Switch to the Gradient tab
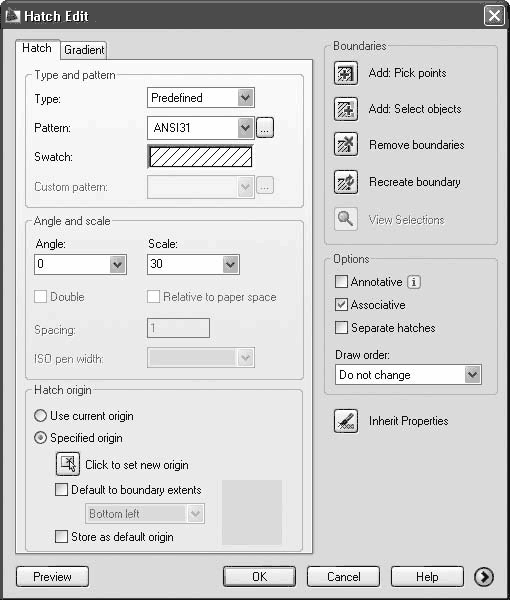The width and height of the screenshot is (510, 600). [x=84, y=50]
